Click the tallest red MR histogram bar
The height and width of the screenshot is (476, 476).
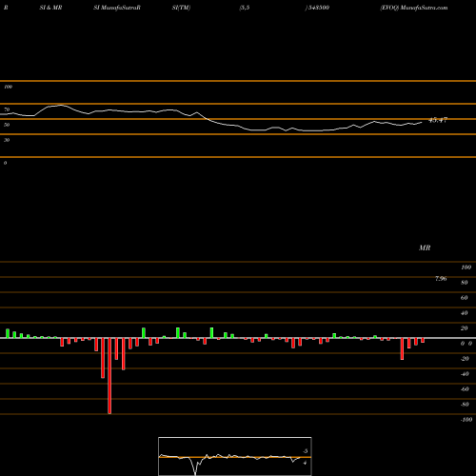tap(109, 376)
